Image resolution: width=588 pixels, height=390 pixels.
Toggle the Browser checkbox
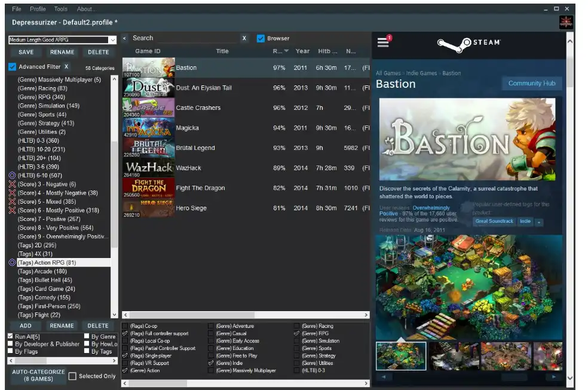[x=261, y=38]
